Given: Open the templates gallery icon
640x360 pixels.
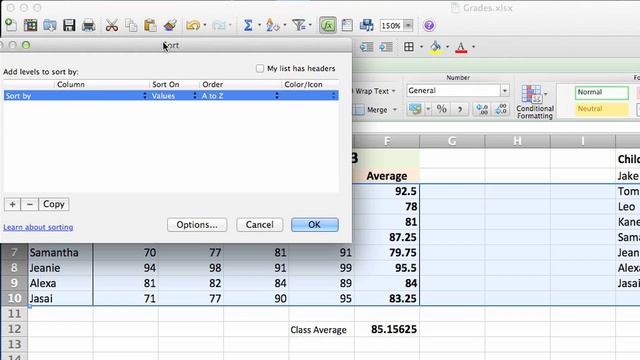Looking at the screenshot, I should point(30,25).
